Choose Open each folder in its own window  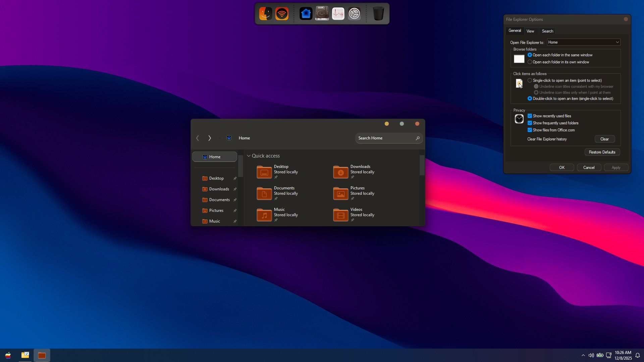pos(530,62)
